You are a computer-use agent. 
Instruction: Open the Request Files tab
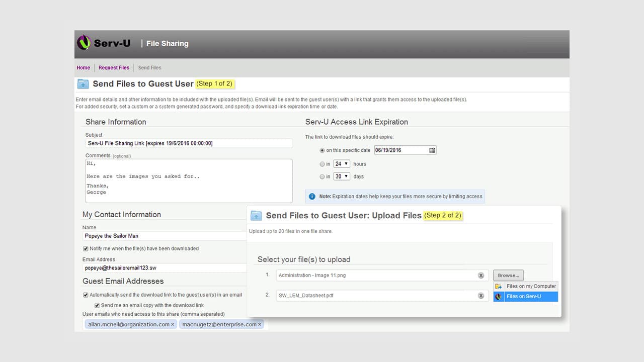114,68
